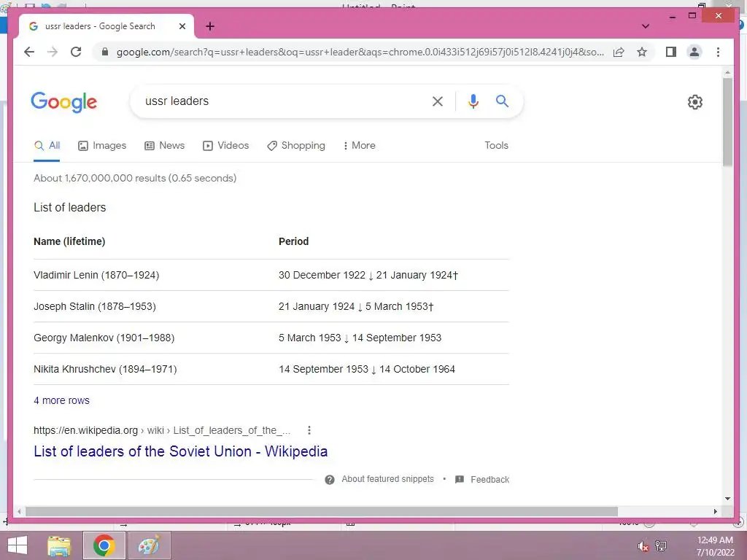This screenshot has width=747, height=560.
Task: Select Georgy Malenkov (1901–1988) text
Action: (x=104, y=338)
